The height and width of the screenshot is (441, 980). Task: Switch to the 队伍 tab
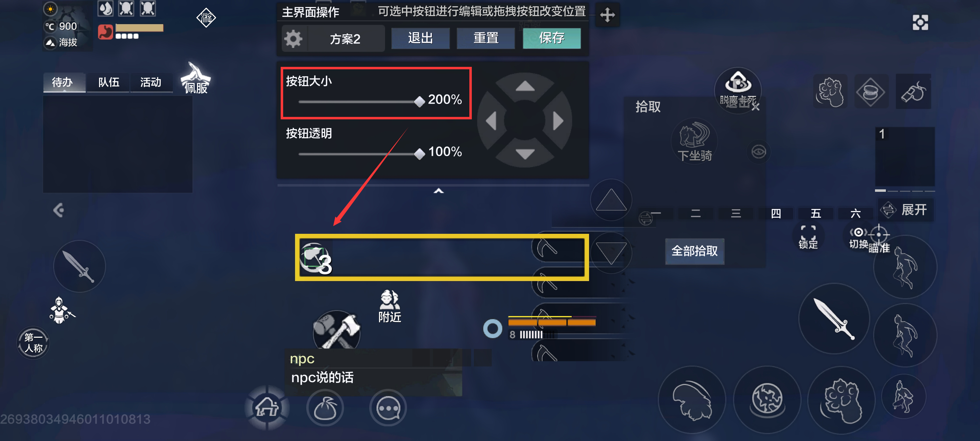pos(109,82)
